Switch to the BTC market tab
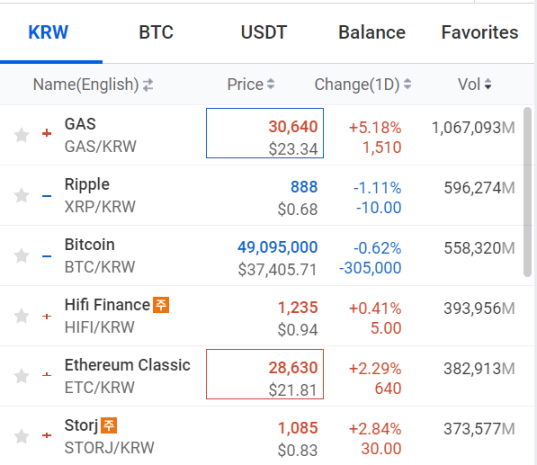 tap(156, 33)
